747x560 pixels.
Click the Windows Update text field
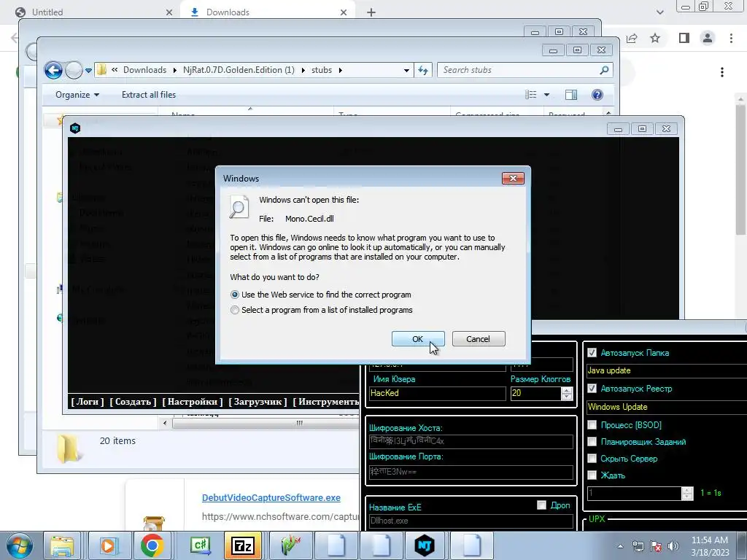[x=667, y=407]
